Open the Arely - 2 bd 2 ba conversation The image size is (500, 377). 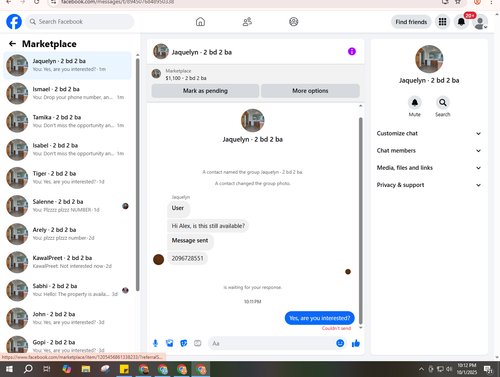pyautogui.click(x=67, y=234)
